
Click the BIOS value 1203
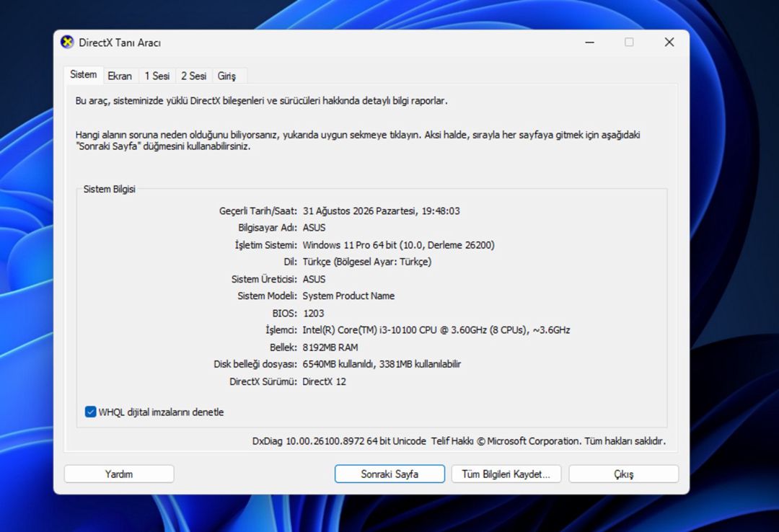tap(313, 314)
